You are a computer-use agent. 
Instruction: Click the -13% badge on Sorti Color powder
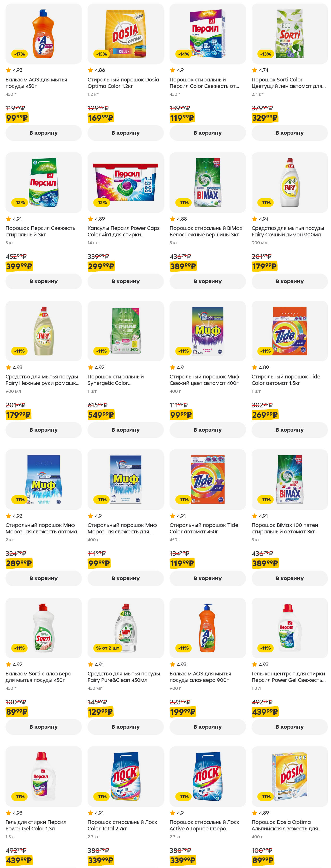pyautogui.click(x=266, y=54)
